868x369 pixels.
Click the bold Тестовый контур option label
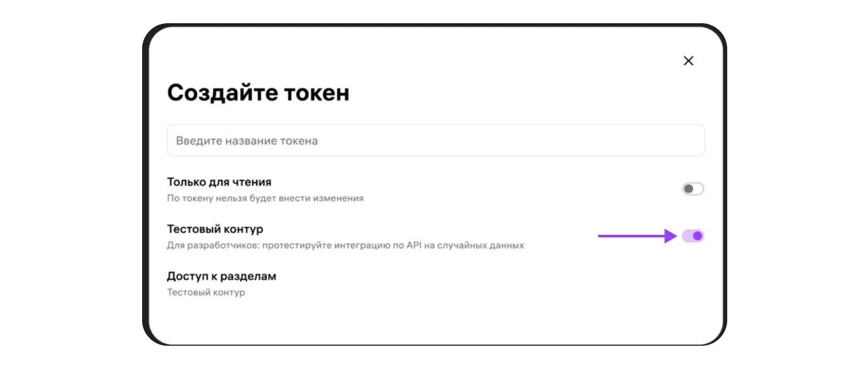click(x=215, y=229)
